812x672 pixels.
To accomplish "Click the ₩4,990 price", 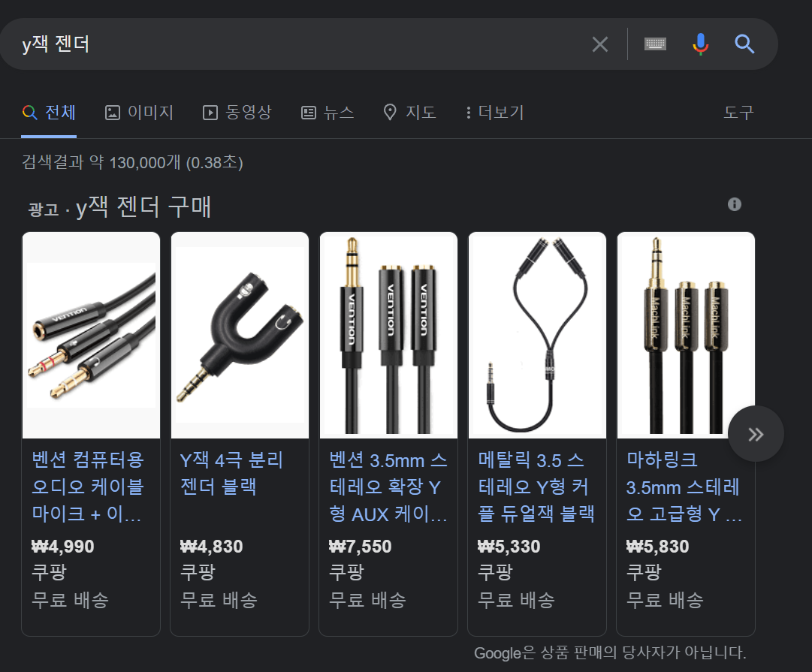I will pyautogui.click(x=62, y=546).
